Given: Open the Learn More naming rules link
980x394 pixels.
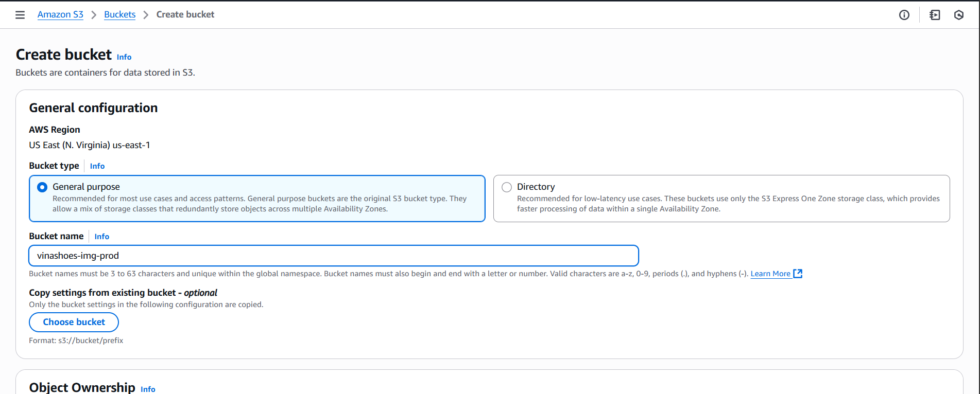Looking at the screenshot, I should tap(770, 274).
